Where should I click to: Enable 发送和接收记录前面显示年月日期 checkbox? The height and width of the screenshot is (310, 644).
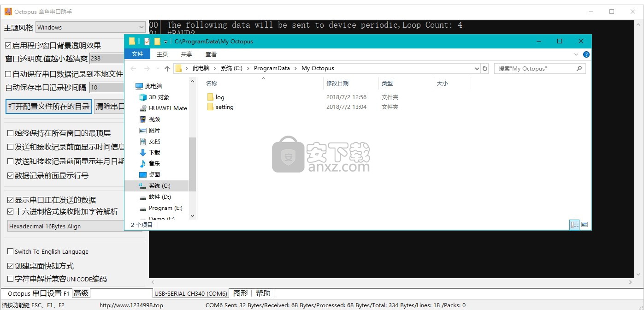pyautogui.click(x=11, y=161)
